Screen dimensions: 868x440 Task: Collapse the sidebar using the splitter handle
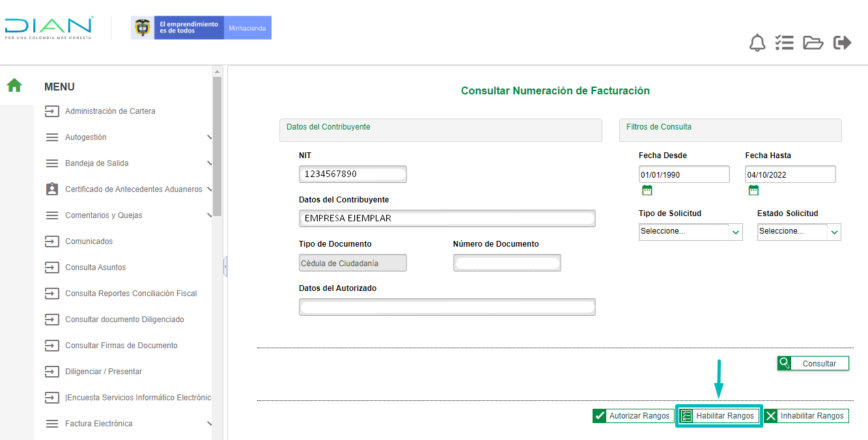[225, 266]
